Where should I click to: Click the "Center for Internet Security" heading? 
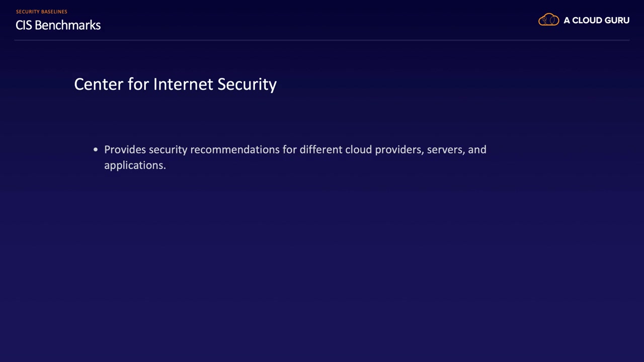point(175,84)
